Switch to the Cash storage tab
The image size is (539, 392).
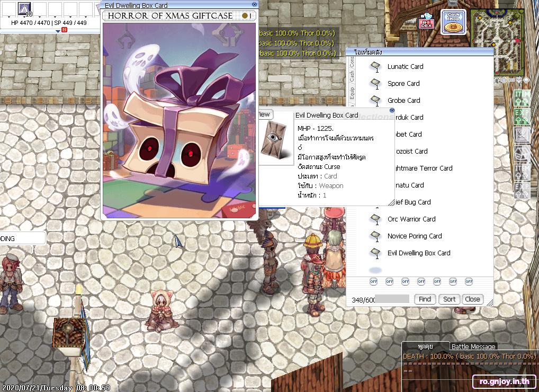[x=352, y=77]
